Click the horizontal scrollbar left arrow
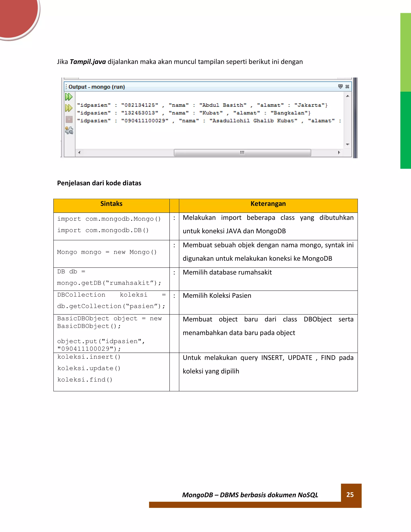 click(x=79, y=153)
